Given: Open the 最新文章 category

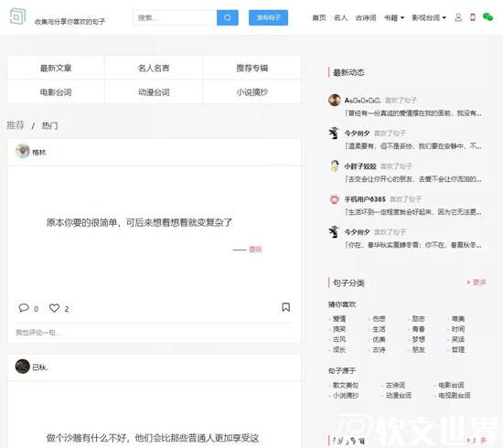Looking at the screenshot, I should pyautogui.click(x=56, y=68).
